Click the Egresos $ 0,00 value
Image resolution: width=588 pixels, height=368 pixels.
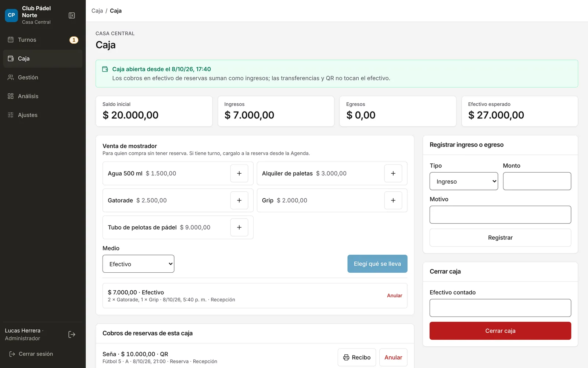click(x=361, y=115)
